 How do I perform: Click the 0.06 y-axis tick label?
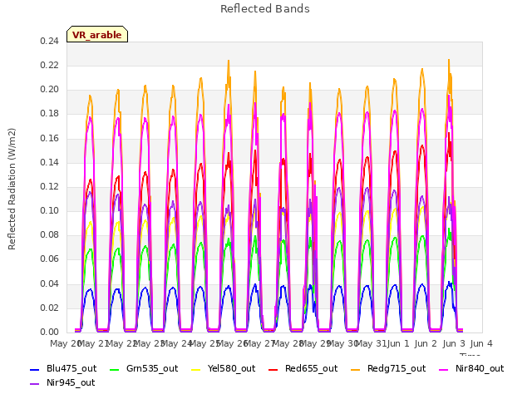(50, 259)
